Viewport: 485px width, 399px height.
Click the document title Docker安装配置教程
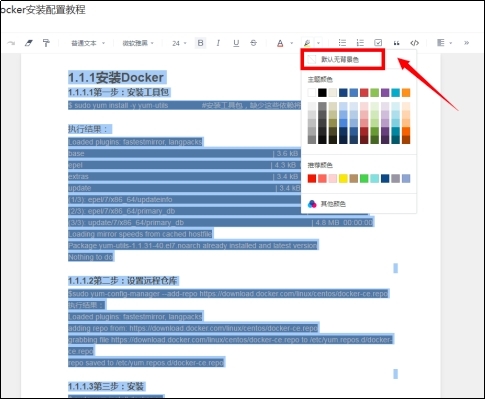[43, 10]
